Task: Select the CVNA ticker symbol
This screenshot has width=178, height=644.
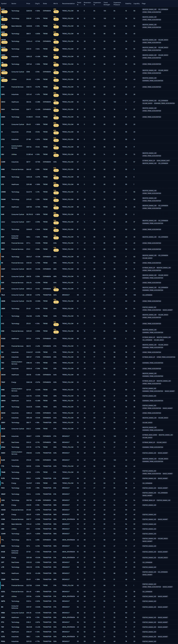Action: [3, 70]
